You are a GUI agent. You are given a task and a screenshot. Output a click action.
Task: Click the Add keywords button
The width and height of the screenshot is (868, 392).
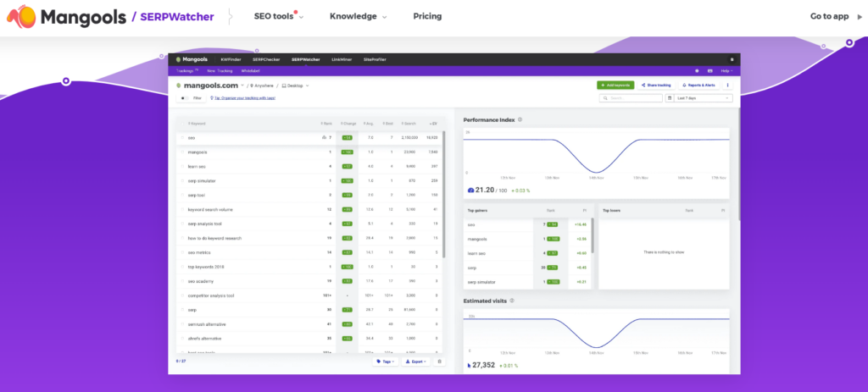click(x=615, y=86)
